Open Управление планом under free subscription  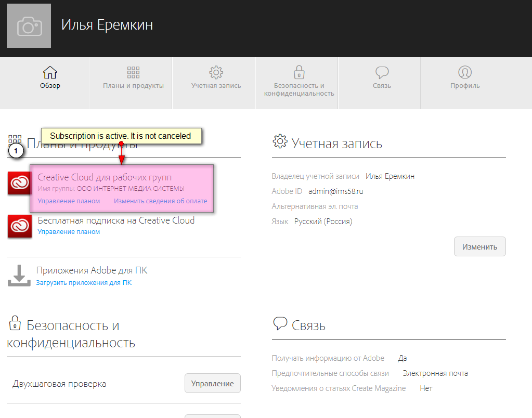click(x=69, y=232)
